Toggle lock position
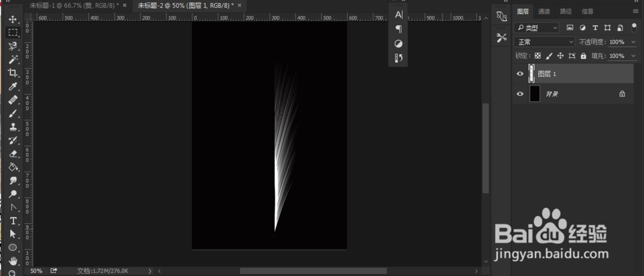Image resolution: width=644 pixels, height=276 pixels. coord(560,56)
